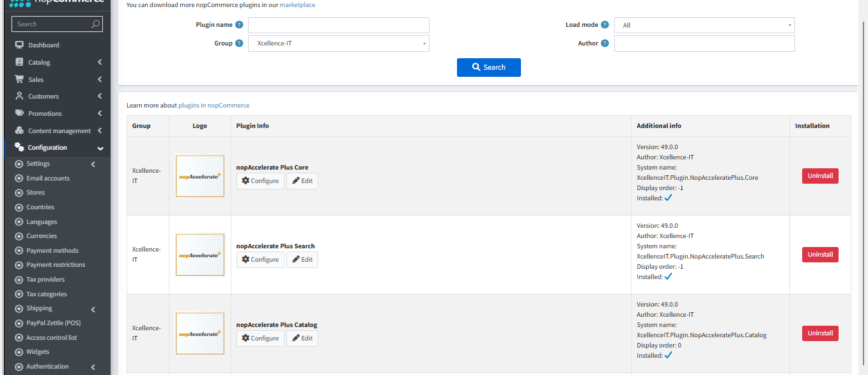868x375 pixels.
Task: Follow the marketplace link
Action: click(297, 5)
